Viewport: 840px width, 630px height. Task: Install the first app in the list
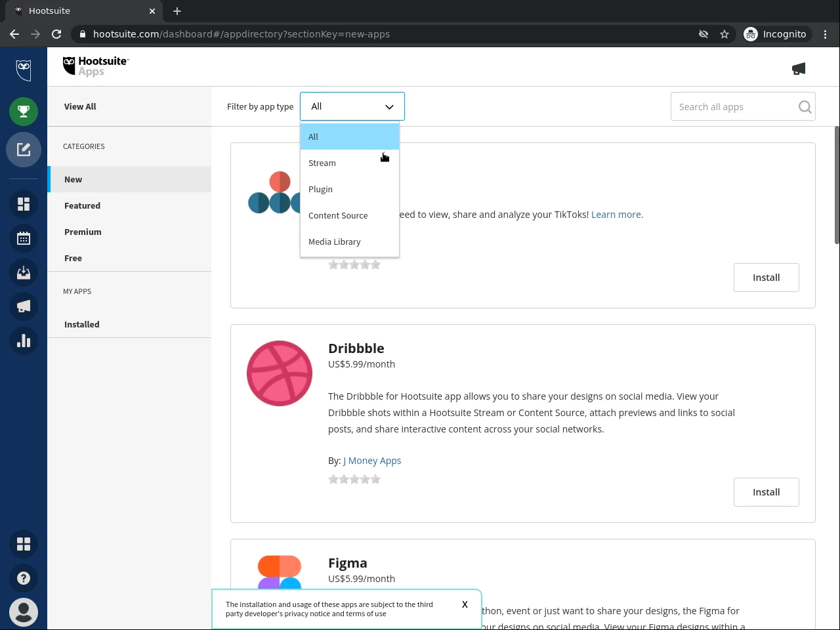tap(766, 278)
